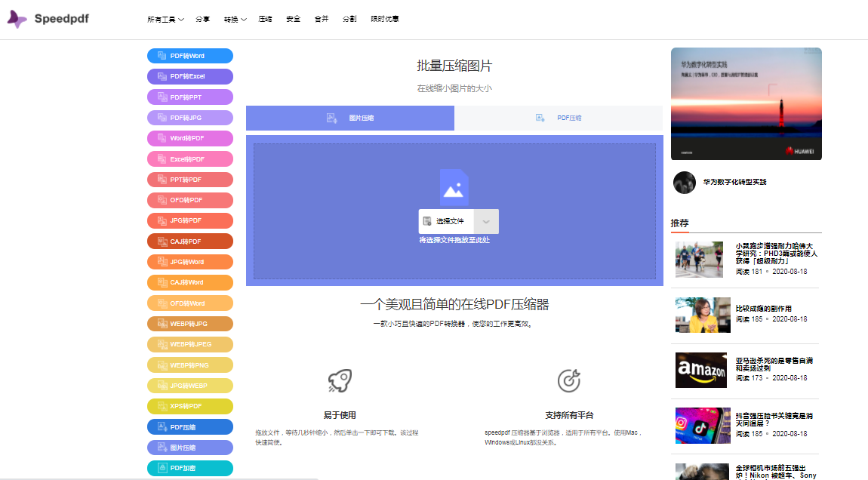Open the 压缩 menu item
868x480 pixels.
(265, 20)
